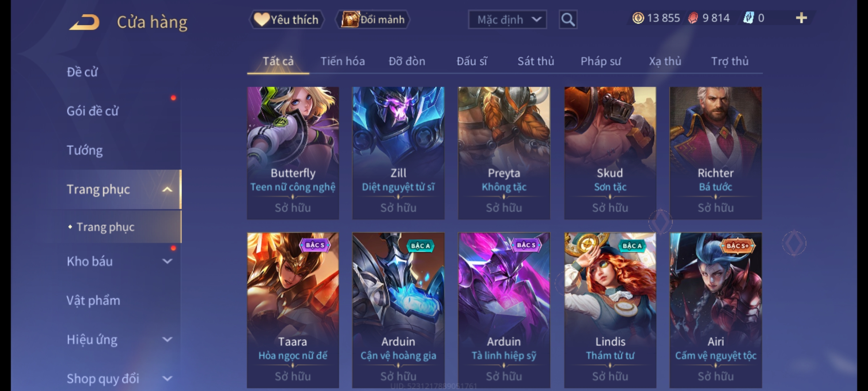Expand the Hiệu ứng sidebar section

pos(167,339)
